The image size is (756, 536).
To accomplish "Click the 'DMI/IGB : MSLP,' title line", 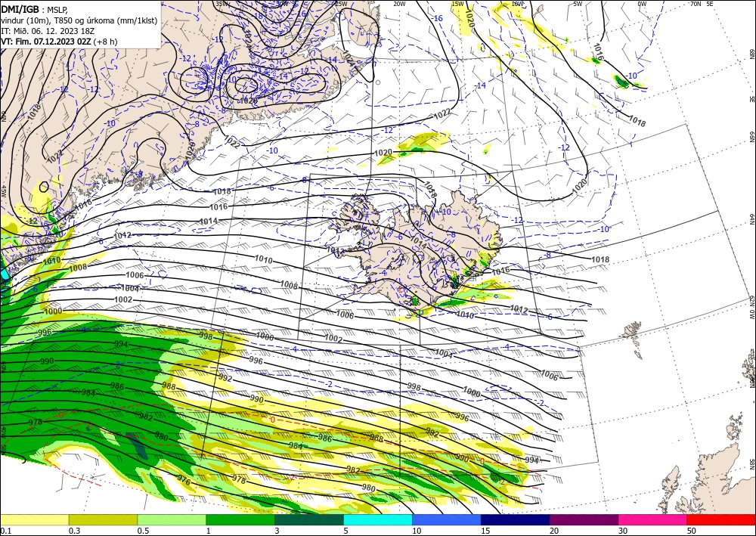I will 35,8.
